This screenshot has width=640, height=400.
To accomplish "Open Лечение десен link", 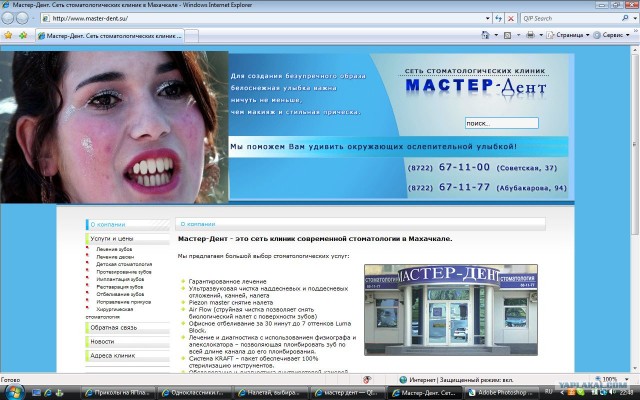I will 115,257.
